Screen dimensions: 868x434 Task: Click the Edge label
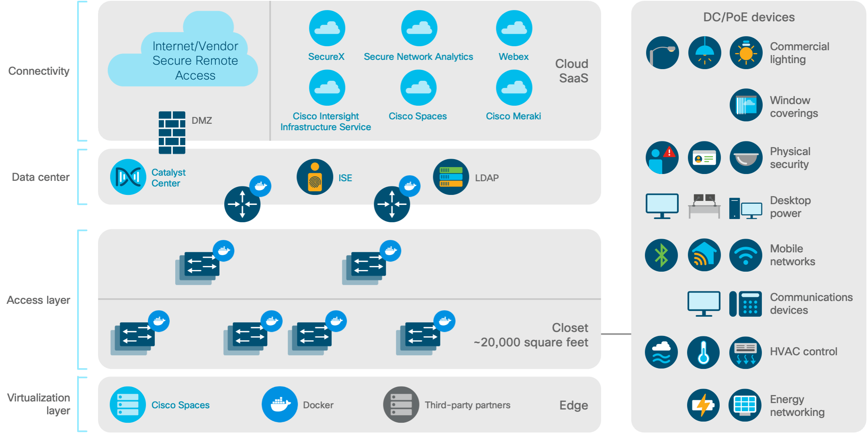tap(574, 405)
